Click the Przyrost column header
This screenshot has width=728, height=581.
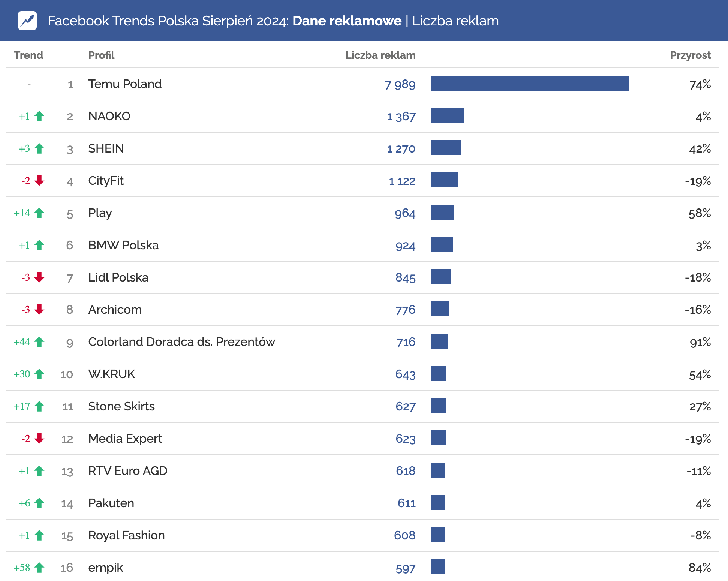pyautogui.click(x=690, y=55)
